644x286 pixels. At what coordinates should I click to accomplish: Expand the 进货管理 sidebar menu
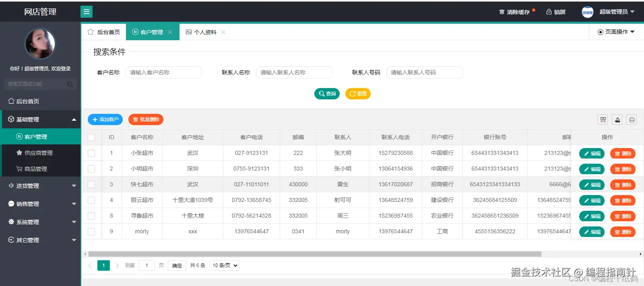(x=40, y=186)
